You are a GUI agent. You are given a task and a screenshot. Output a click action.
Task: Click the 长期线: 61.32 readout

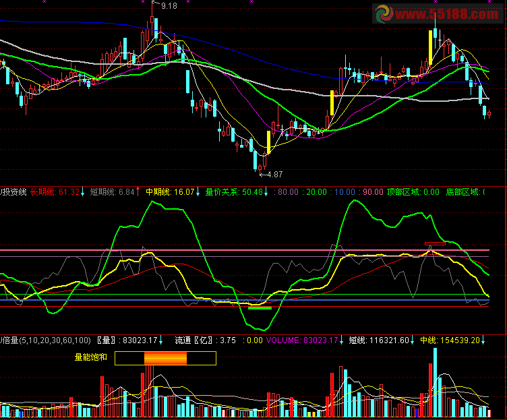click(x=55, y=192)
